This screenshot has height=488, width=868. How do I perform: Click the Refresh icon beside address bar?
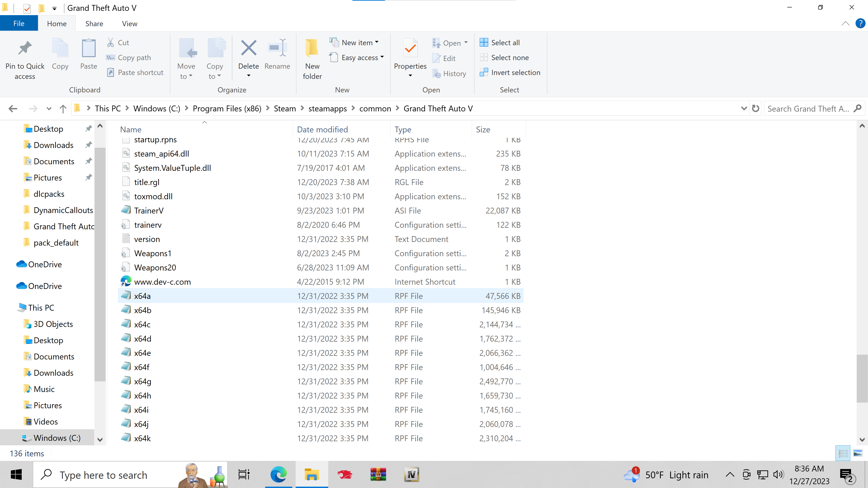[755, 108]
